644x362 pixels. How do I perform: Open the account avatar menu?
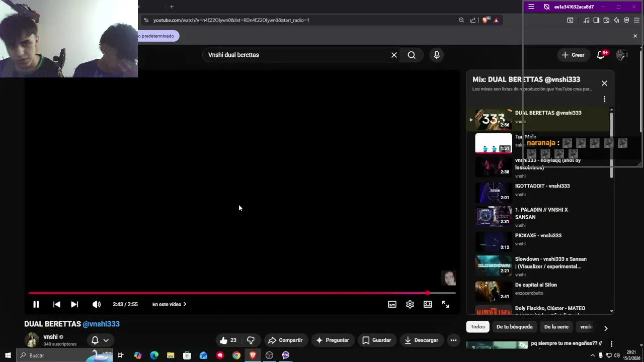click(622, 55)
